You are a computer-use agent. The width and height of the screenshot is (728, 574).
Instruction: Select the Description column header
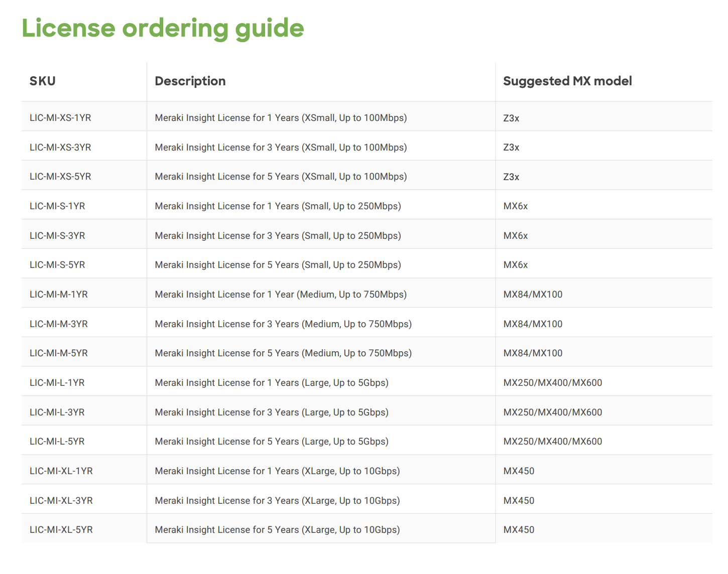click(190, 81)
